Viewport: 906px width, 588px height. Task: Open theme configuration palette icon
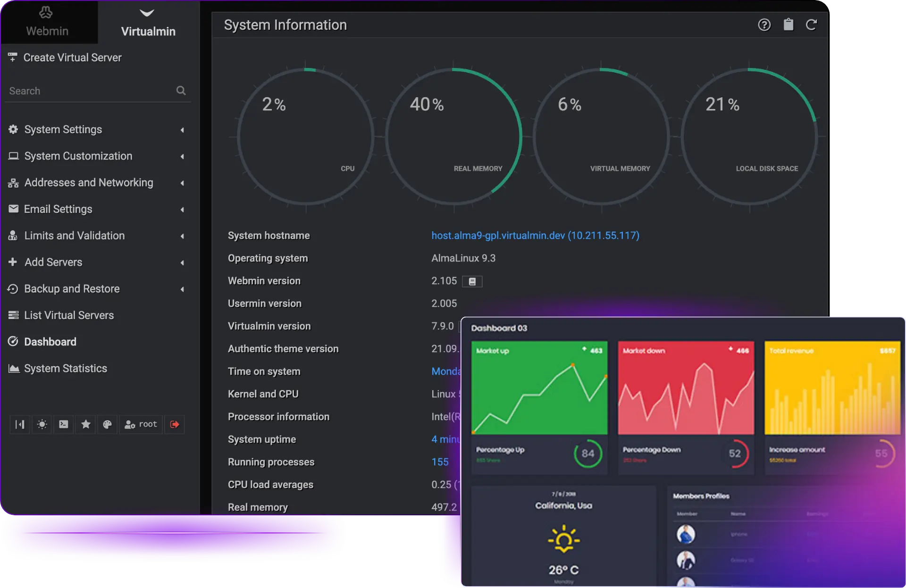(108, 424)
